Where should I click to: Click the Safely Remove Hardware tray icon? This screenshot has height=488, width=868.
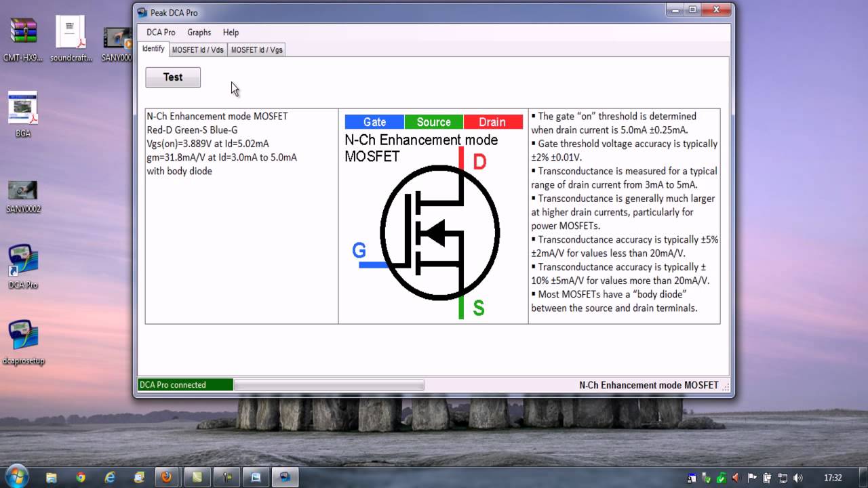(x=707, y=478)
